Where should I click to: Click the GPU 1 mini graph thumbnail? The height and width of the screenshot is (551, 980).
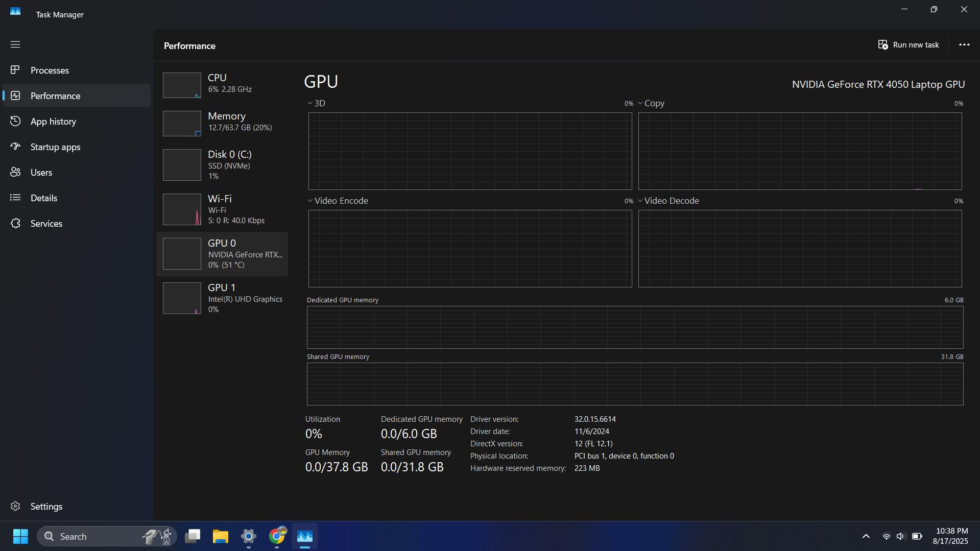182,298
